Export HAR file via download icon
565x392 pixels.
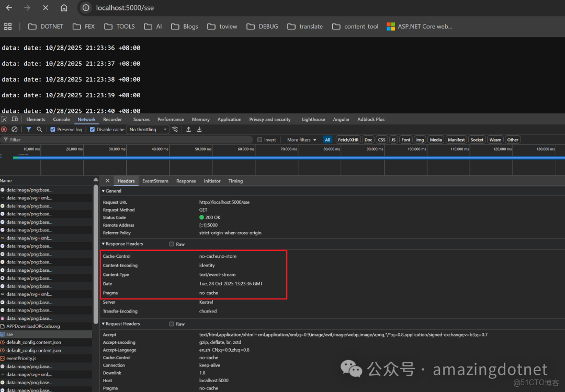pyautogui.click(x=199, y=129)
